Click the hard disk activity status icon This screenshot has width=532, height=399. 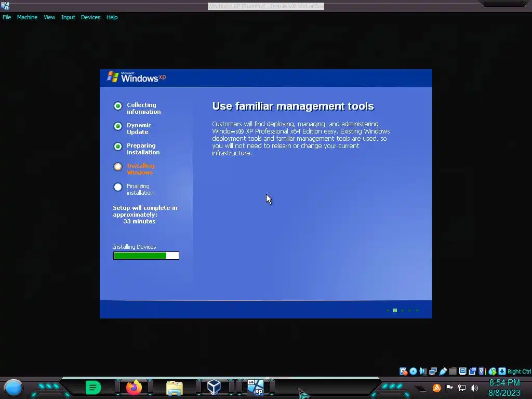click(403, 371)
